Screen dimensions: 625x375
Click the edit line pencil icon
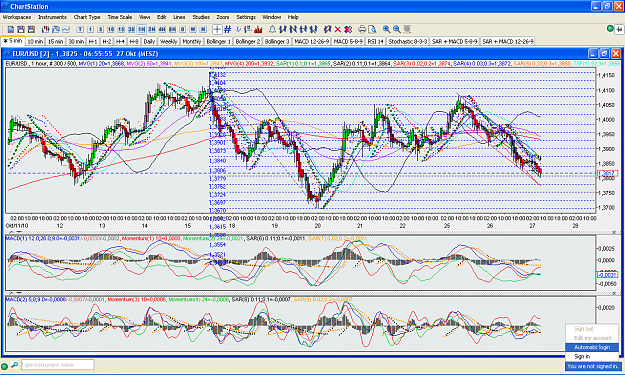click(x=328, y=29)
